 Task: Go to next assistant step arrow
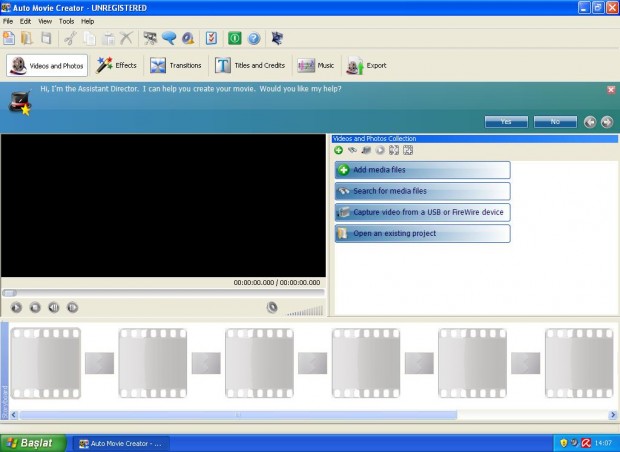tap(607, 122)
